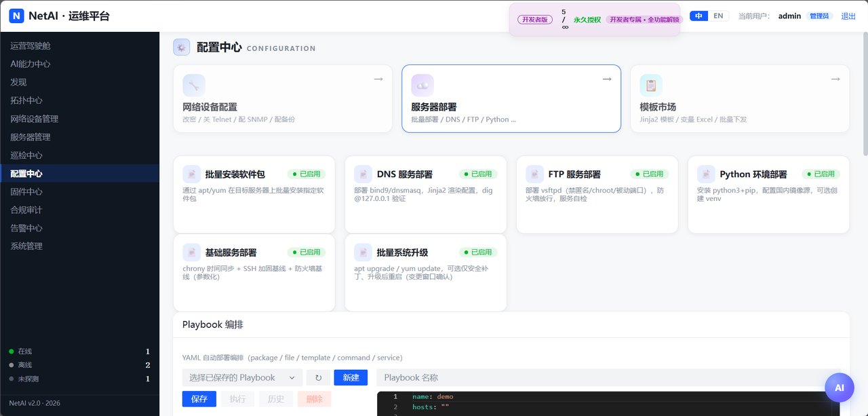868x416 pixels.
Task: Click the 基础服务部署 document icon
Action: pyautogui.click(x=192, y=252)
